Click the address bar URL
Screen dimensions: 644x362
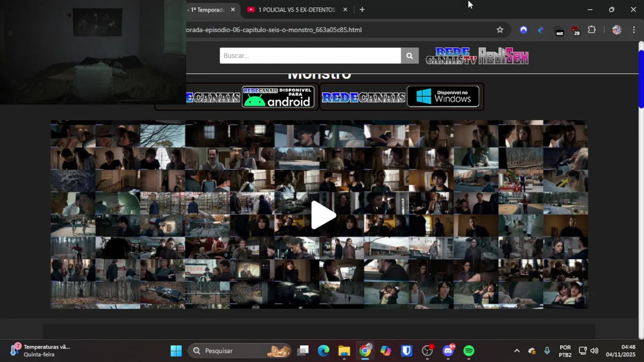tap(274, 30)
